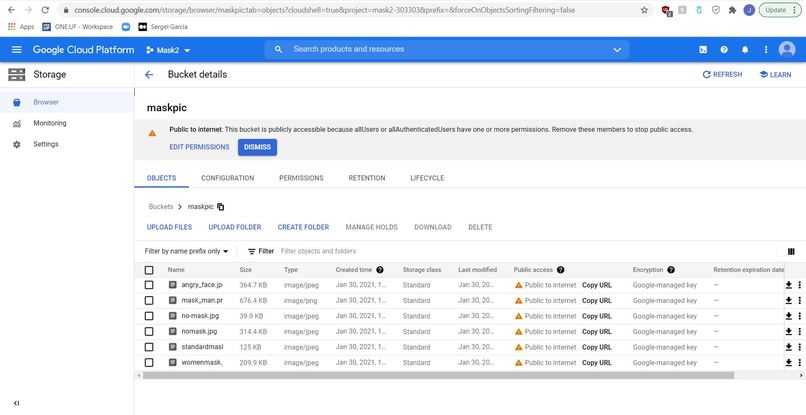This screenshot has height=415, width=806.
Task: Open the main navigation hamburger menu
Action: (x=16, y=49)
